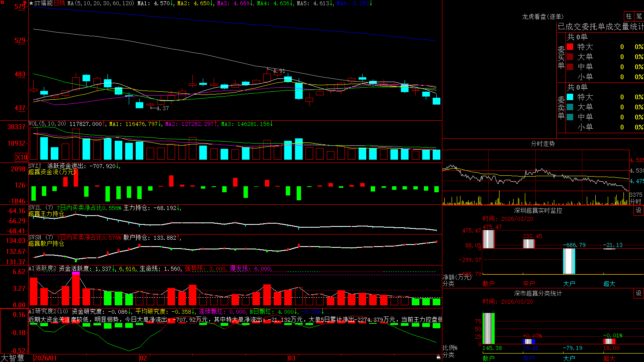Click the 活跃资金进出 -707.920 reading
644x362 pixels.
[84, 166]
